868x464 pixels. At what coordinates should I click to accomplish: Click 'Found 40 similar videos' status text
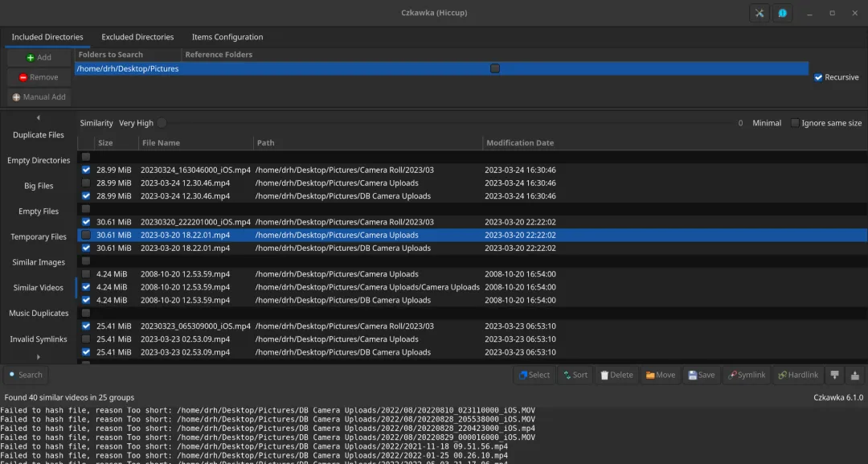(x=69, y=397)
